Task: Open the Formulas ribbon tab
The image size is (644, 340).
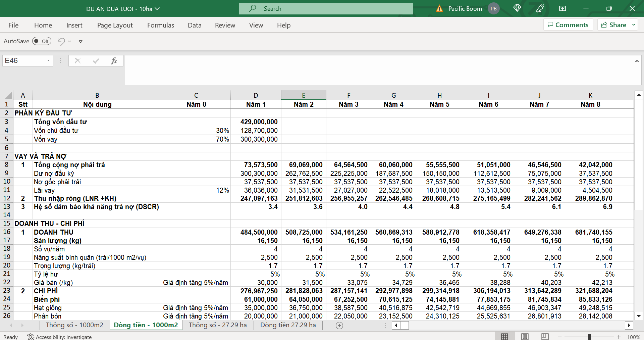Action: pyautogui.click(x=161, y=25)
